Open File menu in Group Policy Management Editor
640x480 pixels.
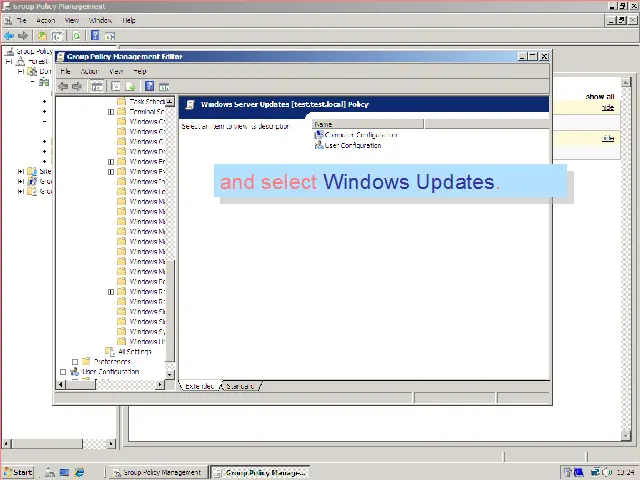(65, 71)
